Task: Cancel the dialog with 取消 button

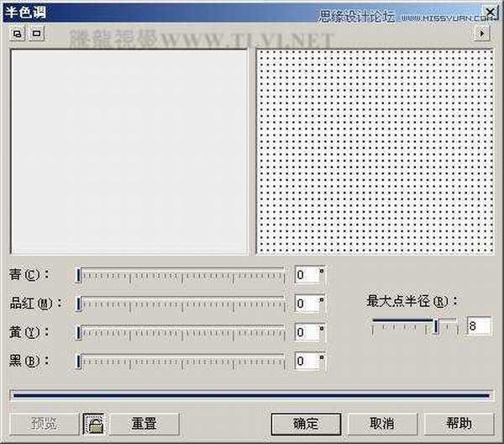Action: point(381,423)
